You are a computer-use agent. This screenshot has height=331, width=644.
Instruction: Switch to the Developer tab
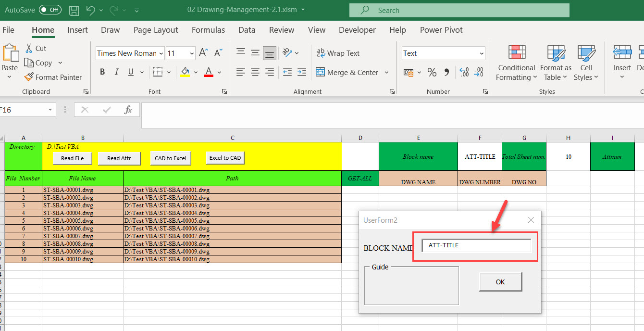tap(357, 30)
